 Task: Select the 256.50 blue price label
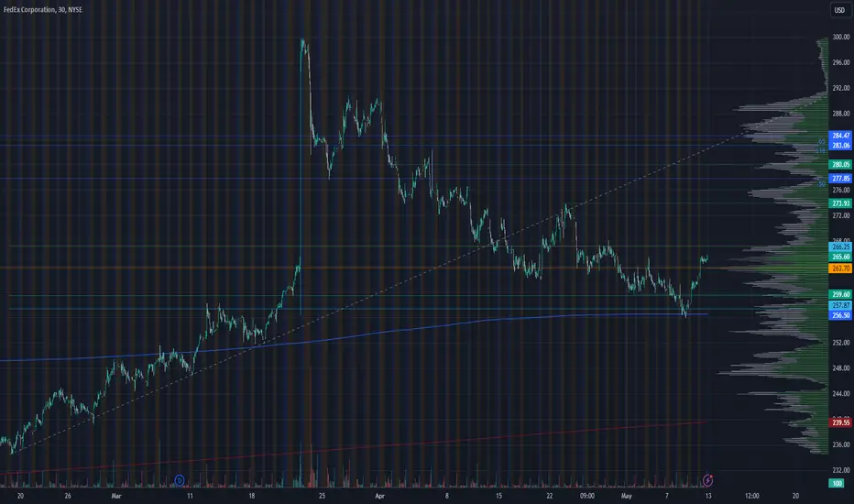[840, 315]
